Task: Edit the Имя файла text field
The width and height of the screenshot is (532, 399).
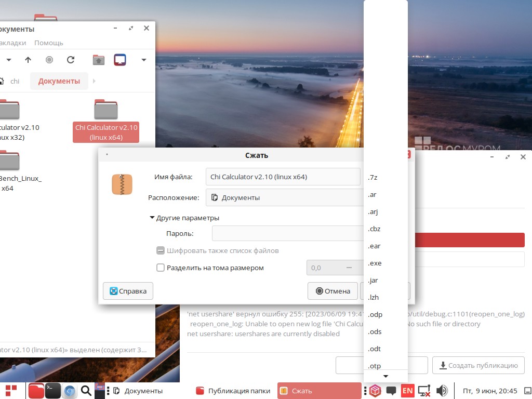Action: pyautogui.click(x=283, y=177)
